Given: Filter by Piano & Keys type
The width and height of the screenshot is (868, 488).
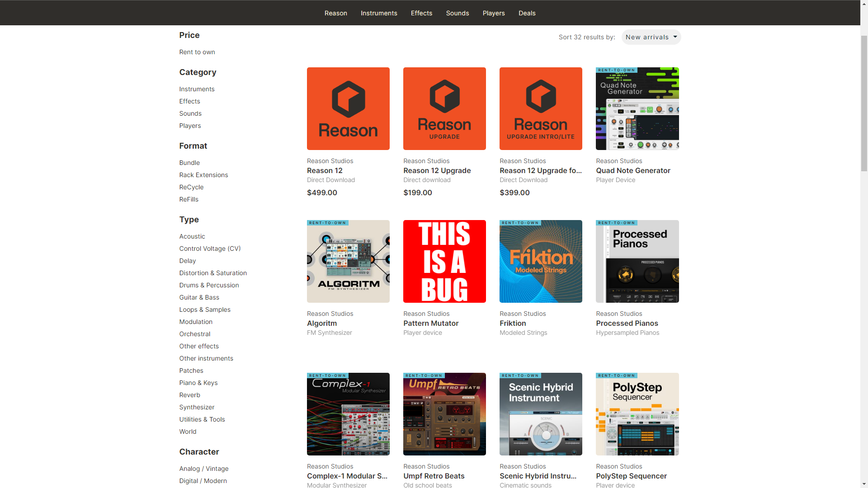Looking at the screenshot, I should click(x=198, y=383).
